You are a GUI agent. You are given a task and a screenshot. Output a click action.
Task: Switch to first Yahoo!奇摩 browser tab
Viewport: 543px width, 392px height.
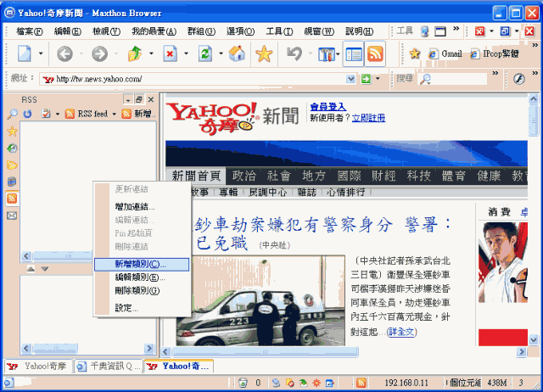coord(37,367)
